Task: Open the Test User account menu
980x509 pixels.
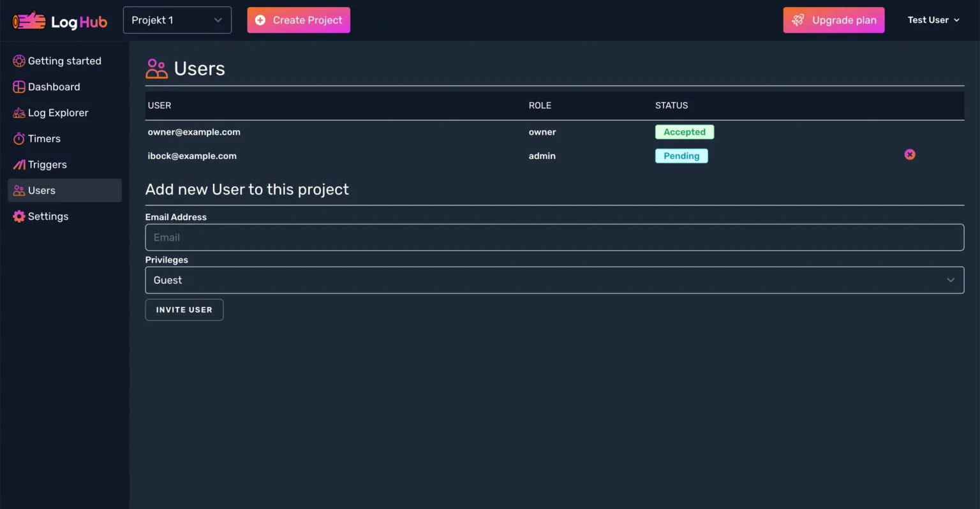Action: click(933, 20)
